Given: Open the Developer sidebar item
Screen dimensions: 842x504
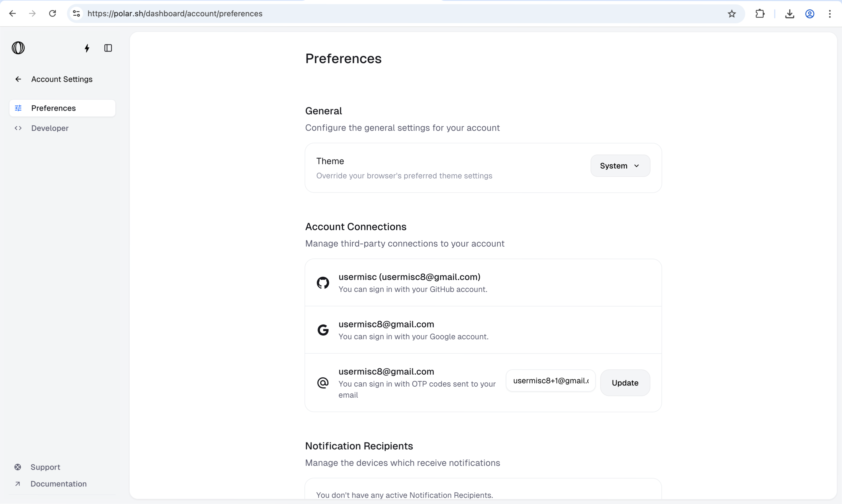Looking at the screenshot, I should tap(50, 128).
